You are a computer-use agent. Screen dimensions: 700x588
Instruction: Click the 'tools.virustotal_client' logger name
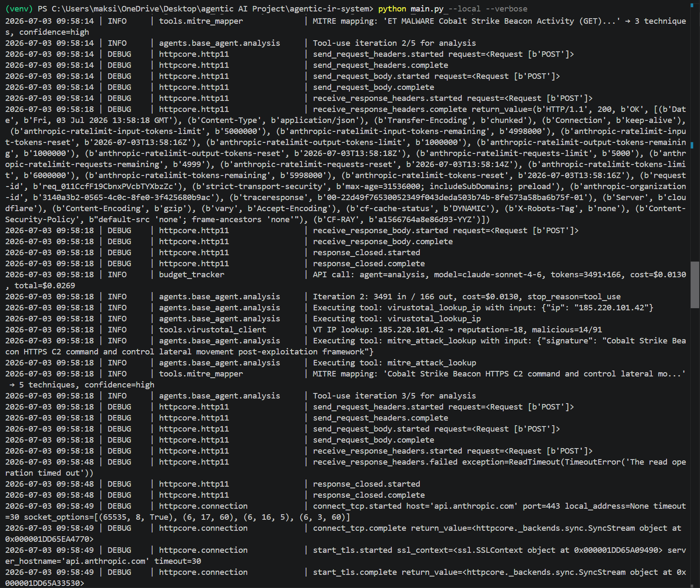click(x=212, y=330)
